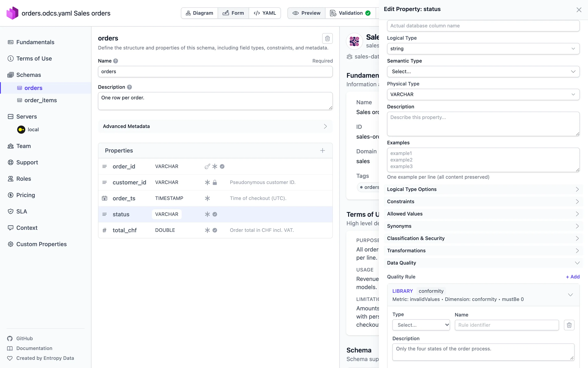Click the app logo in the header

(12, 13)
